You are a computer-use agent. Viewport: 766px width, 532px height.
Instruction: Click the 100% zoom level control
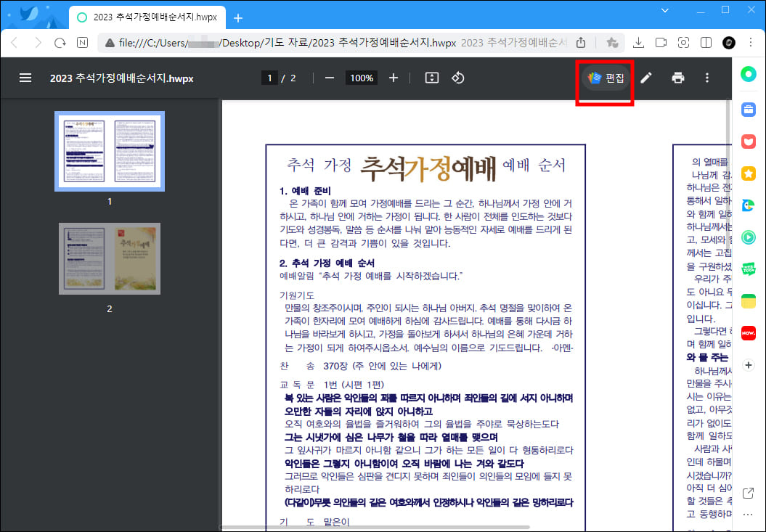[361, 78]
